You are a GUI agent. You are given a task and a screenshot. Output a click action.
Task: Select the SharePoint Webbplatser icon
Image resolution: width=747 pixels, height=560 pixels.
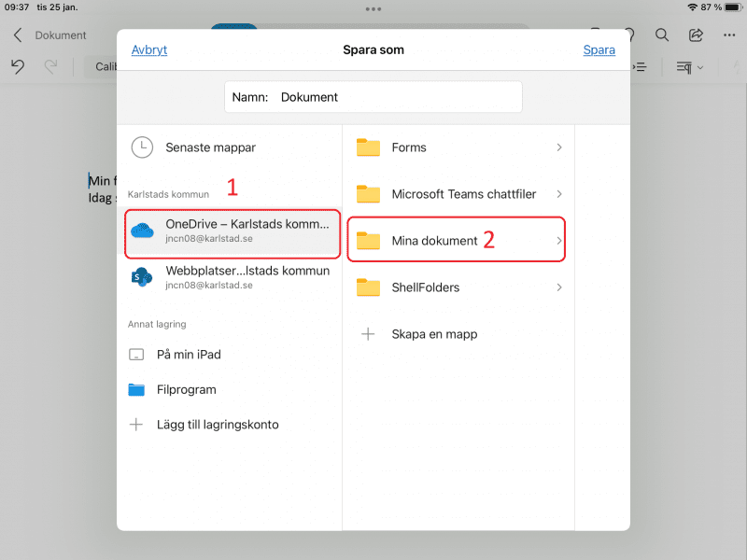coord(142,277)
